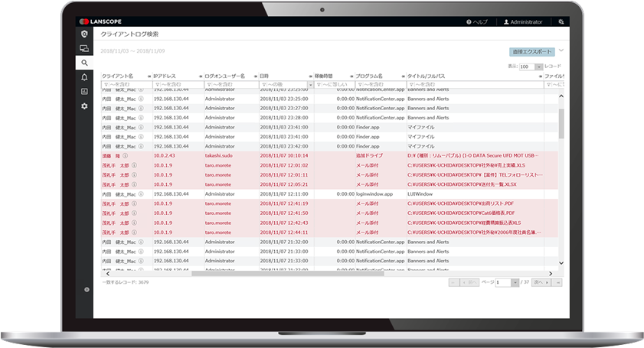Open the monitors device sidebar icon

(x=84, y=48)
